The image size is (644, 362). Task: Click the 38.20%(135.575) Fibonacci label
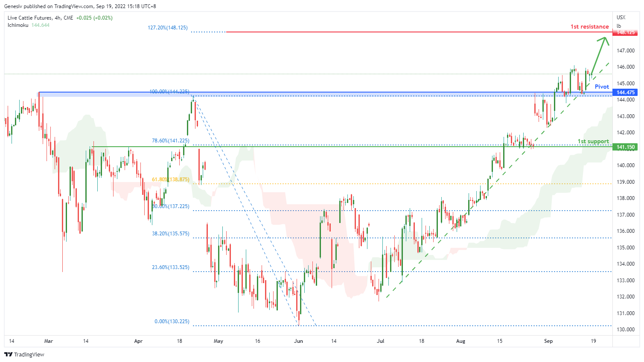click(171, 234)
